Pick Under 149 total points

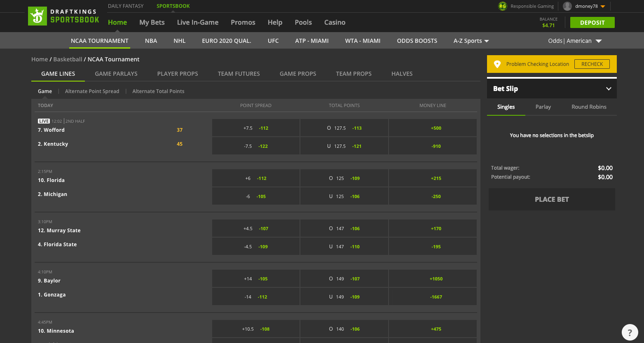(x=344, y=297)
